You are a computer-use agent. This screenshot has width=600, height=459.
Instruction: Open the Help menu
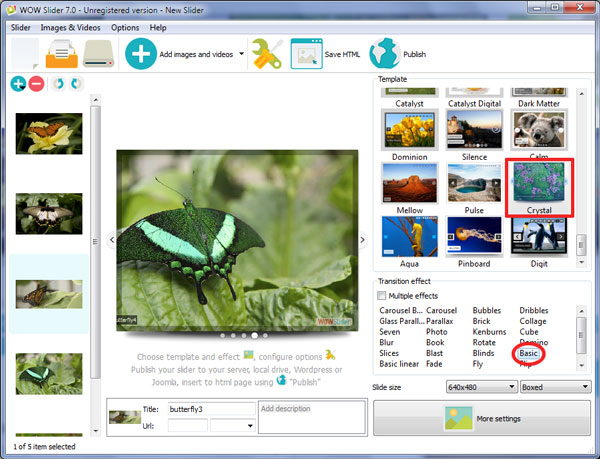tap(158, 28)
